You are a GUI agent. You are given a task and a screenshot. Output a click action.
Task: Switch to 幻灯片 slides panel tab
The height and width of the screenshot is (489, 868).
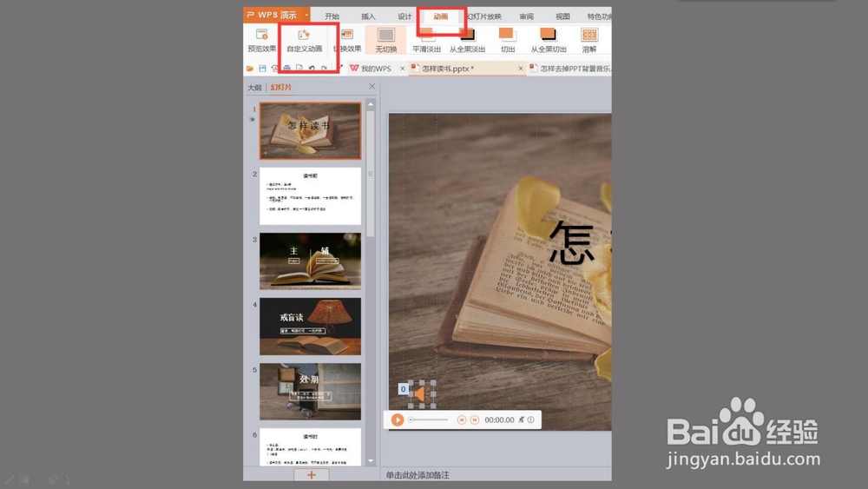click(280, 88)
